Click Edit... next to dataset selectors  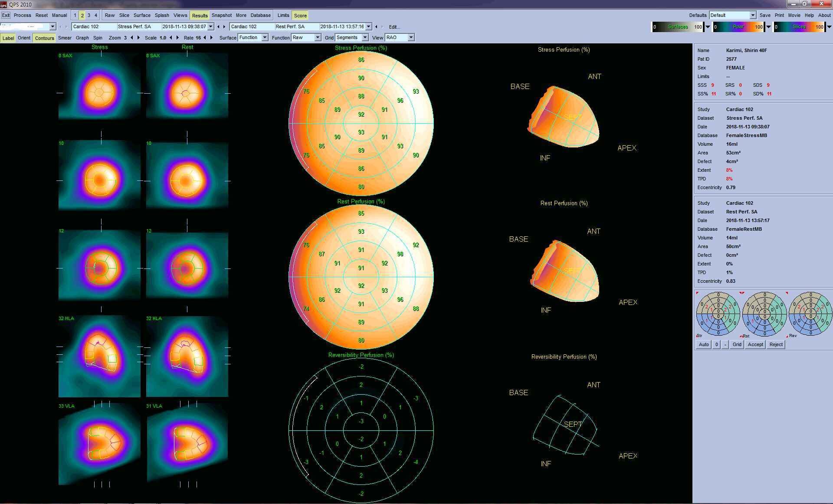[x=394, y=27]
